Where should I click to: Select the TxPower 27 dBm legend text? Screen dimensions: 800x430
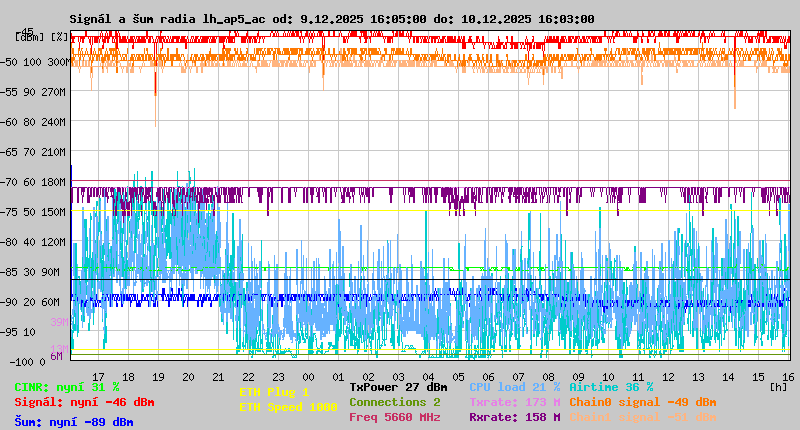click(x=398, y=387)
